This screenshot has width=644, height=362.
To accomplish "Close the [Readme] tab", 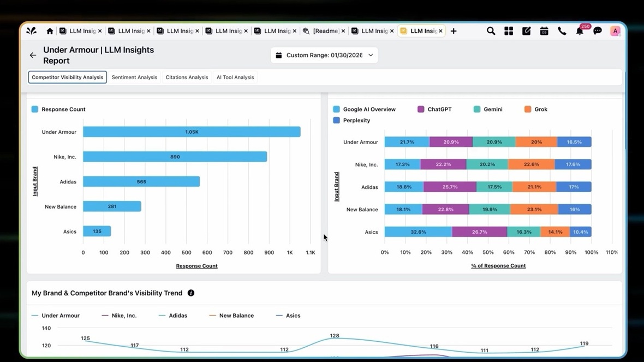I will click(343, 31).
